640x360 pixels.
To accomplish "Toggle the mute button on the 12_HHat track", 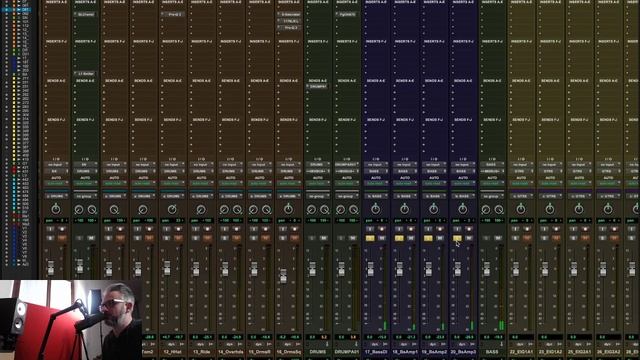I will tap(178, 238).
